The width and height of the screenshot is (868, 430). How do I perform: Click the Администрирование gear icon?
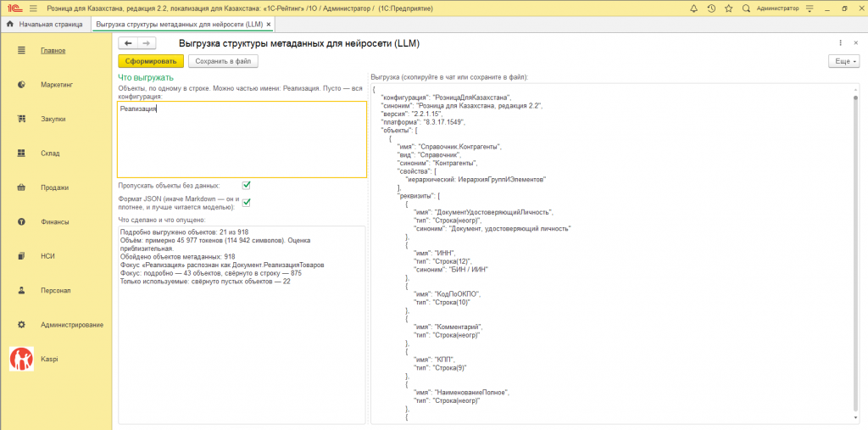click(x=21, y=325)
